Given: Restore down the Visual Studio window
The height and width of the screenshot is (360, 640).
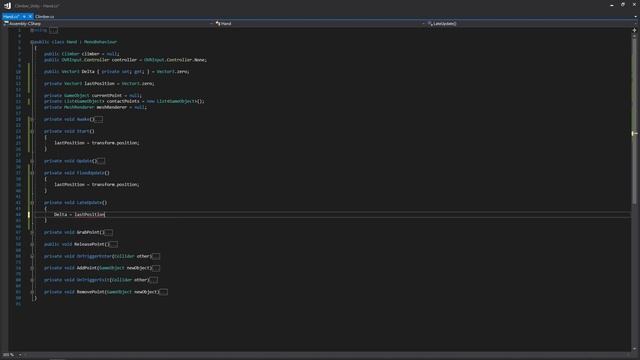Looking at the screenshot, I should point(623,5).
